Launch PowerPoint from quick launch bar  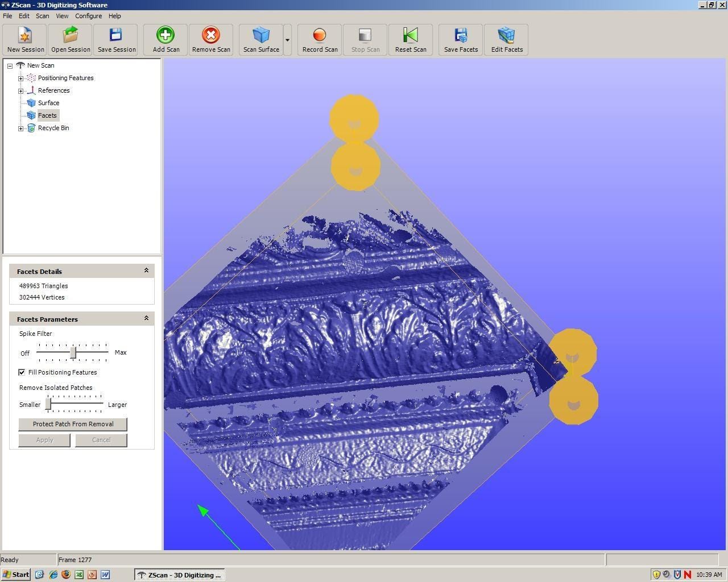pos(92,575)
